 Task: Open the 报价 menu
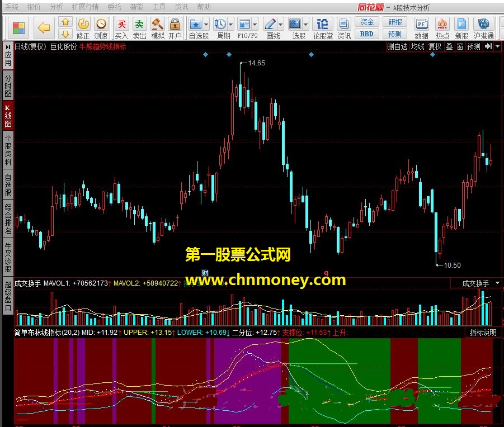[x=34, y=7]
